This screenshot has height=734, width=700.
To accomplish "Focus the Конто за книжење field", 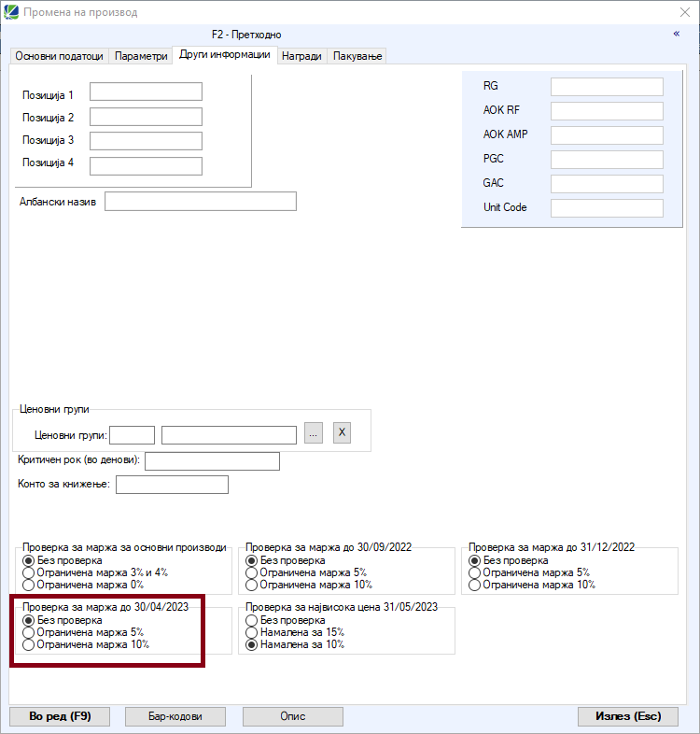I will pyautogui.click(x=172, y=485).
